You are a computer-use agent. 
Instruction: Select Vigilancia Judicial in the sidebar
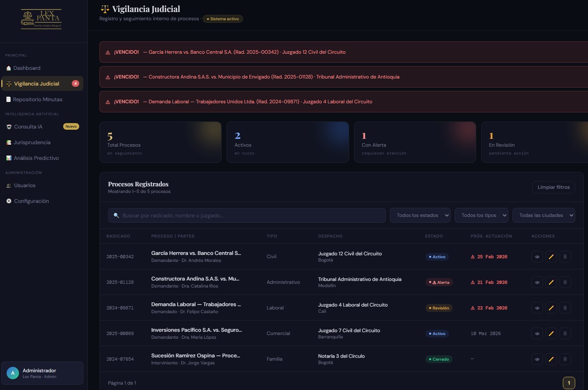(x=42, y=83)
